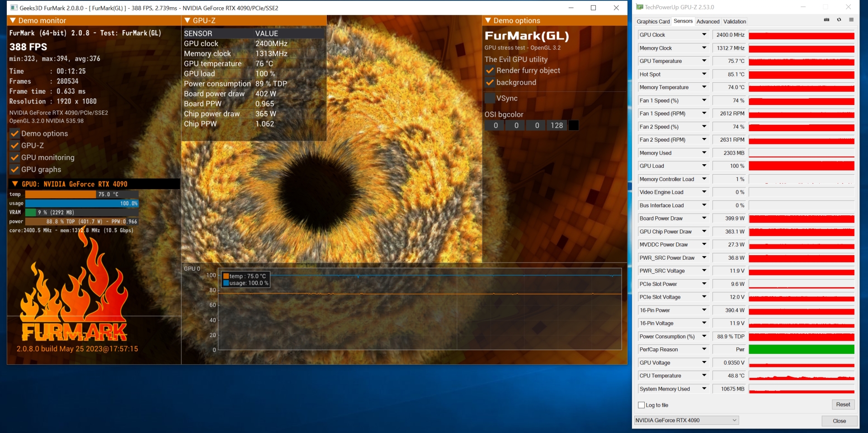
Task: Collapse the Demo options panel triangle
Action: (488, 21)
